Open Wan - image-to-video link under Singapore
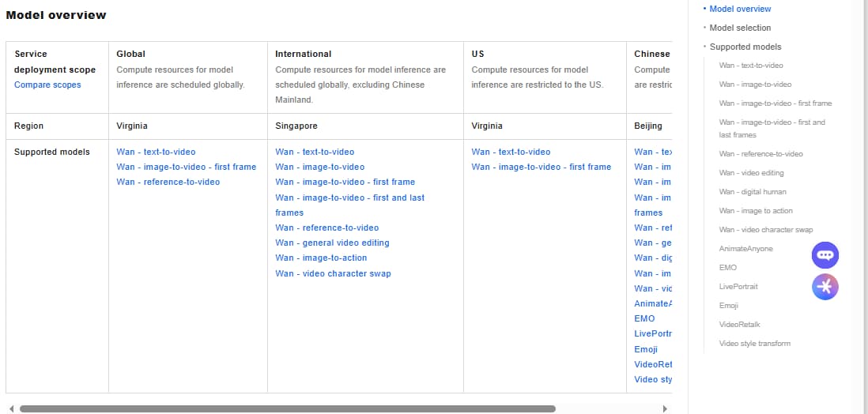The height and width of the screenshot is (414, 868). click(319, 167)
